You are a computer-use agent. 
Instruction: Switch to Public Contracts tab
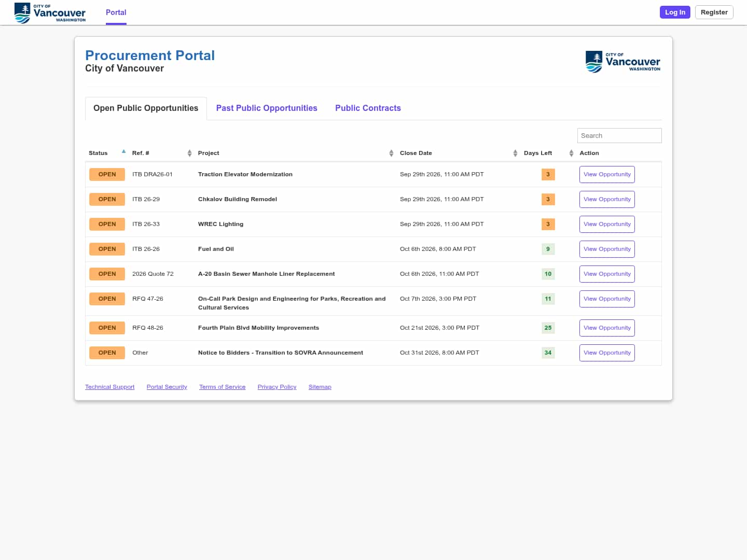[368, 108]
